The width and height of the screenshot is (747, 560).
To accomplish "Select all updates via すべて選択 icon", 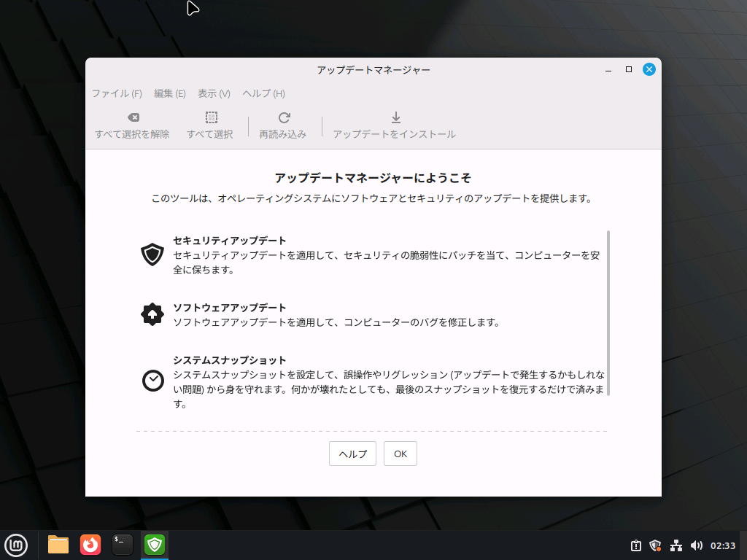I will tap(211, 124).
